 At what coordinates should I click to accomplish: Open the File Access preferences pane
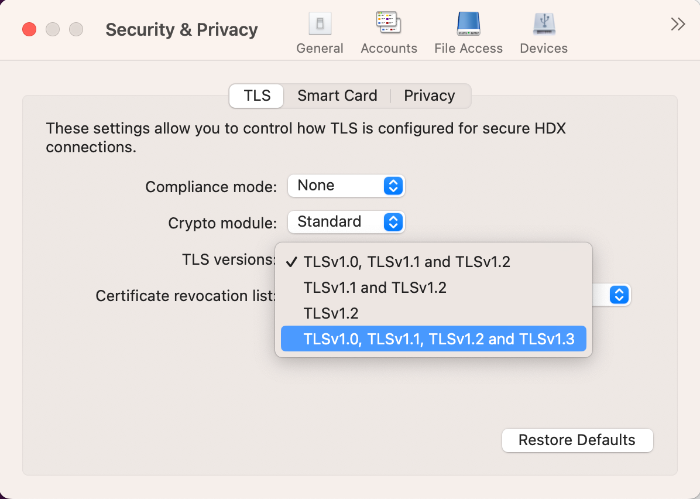pyautogui.click(x=466, y=33)
